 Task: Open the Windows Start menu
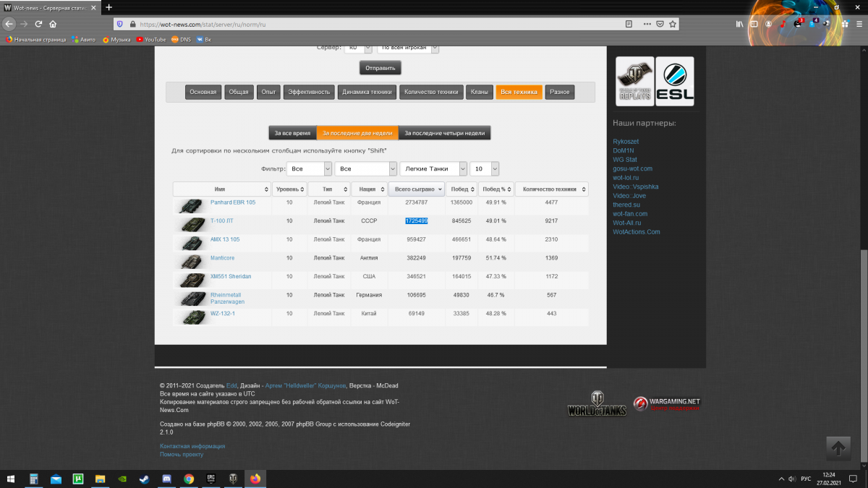click(11, 479)
